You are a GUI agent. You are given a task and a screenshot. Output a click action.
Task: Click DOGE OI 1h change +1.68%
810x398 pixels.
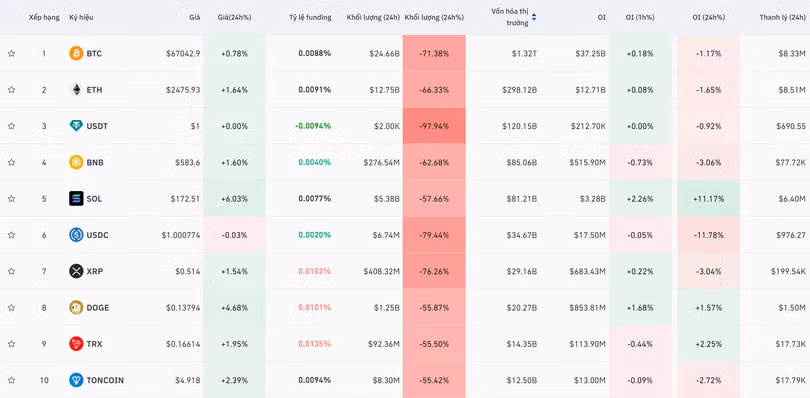640,308
